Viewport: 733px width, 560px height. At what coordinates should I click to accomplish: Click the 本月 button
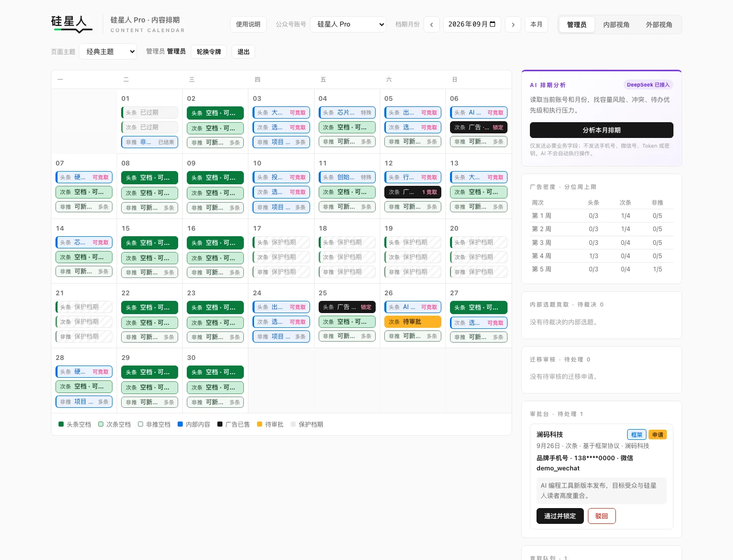(x=537, y=24)
